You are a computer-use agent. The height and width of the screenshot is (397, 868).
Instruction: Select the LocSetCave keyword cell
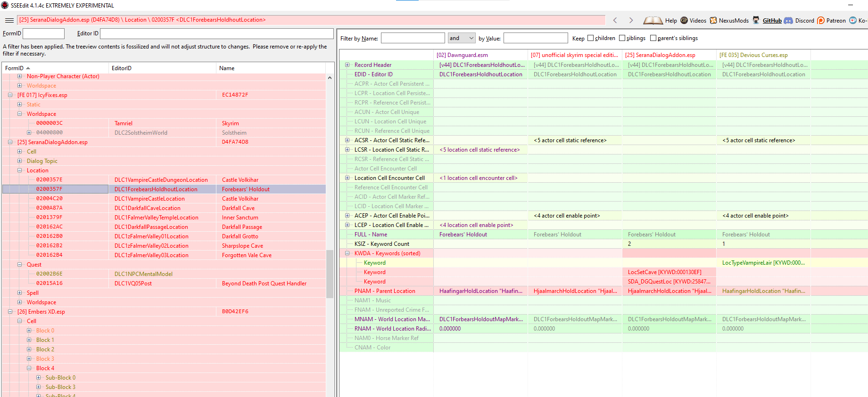coord(669,272)
